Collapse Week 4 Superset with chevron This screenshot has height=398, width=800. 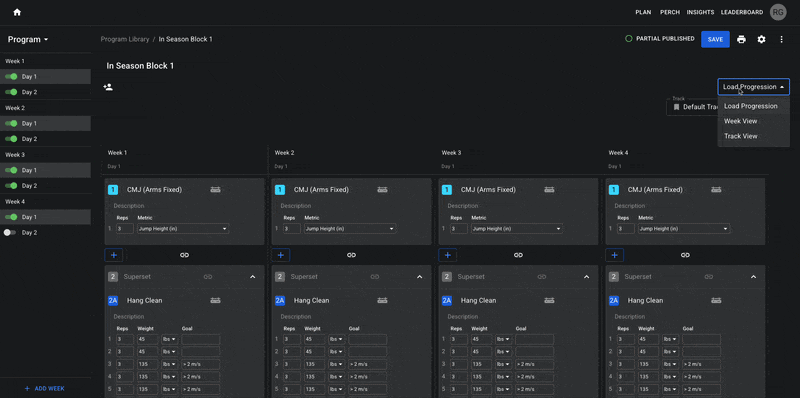point(754,277)
